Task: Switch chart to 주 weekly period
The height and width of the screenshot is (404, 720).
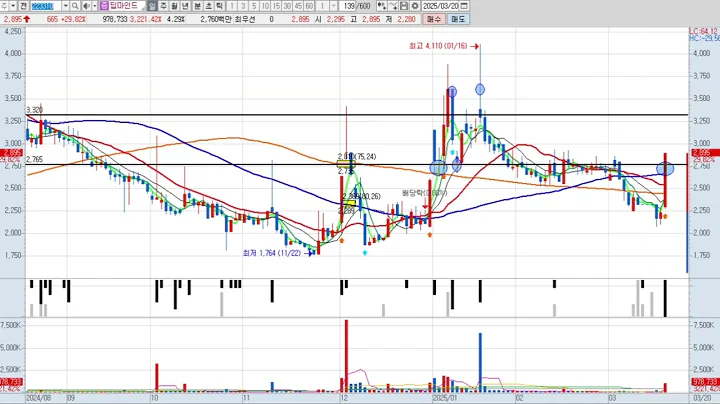Action: pyautogui.click(x=163, y=6)
